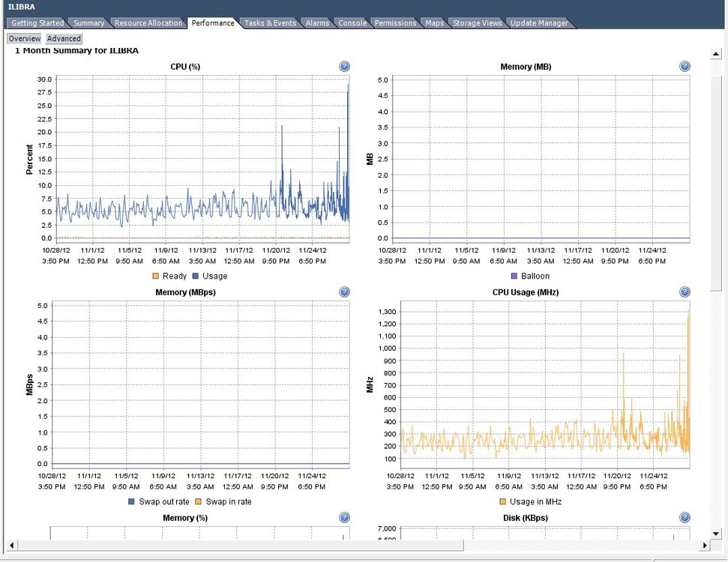This screenshot has width=728, height=562.
Task: Open help for the Memory (%) chart
Action: coord(344,518)
